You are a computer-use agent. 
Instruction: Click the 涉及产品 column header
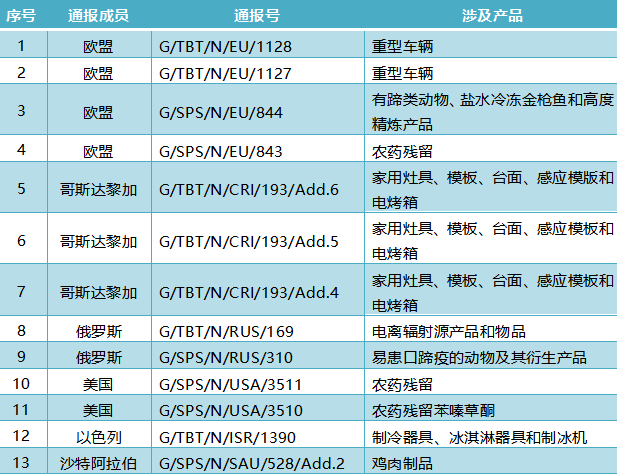pos(492,16)
